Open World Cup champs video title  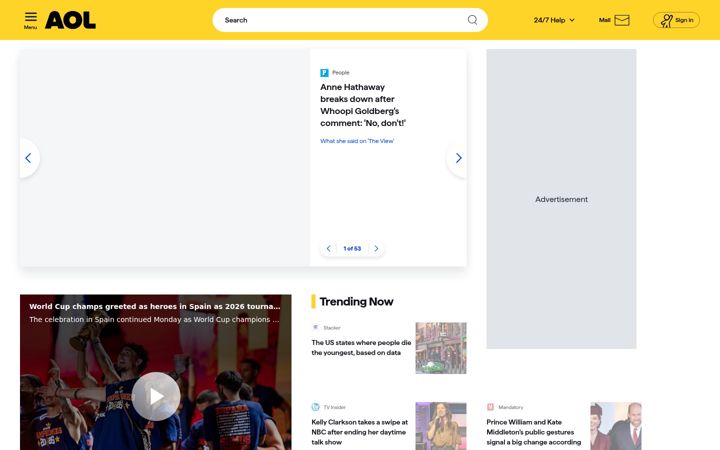click(x=155, y=306)
